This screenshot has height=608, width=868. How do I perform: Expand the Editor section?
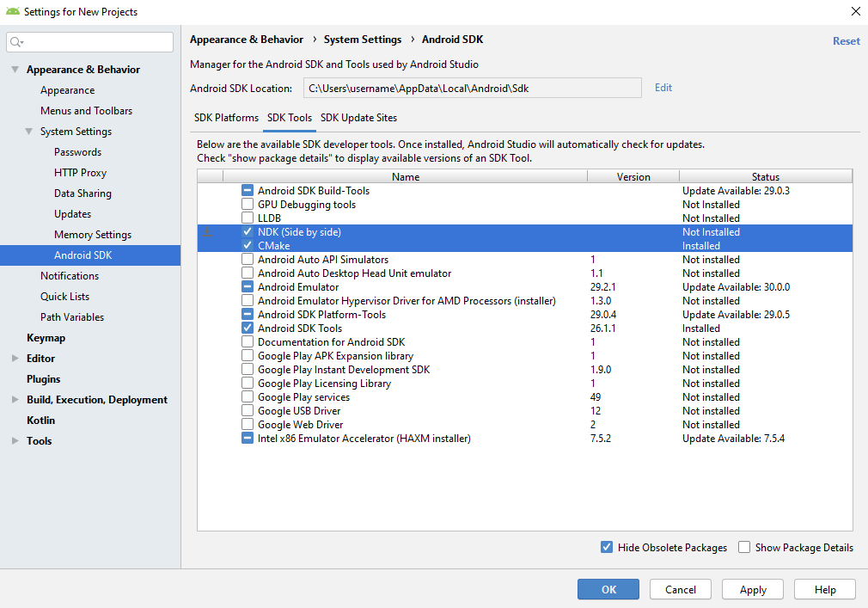coord(15,358)
